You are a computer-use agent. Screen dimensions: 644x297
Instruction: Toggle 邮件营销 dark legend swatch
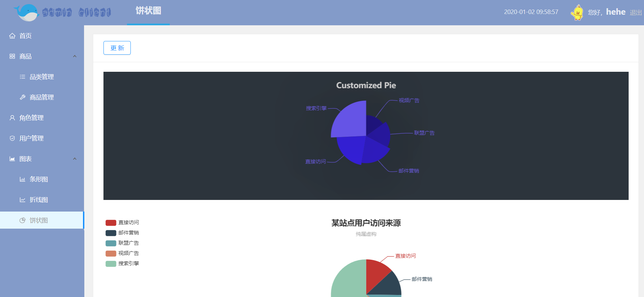click(x=111, y=233)
